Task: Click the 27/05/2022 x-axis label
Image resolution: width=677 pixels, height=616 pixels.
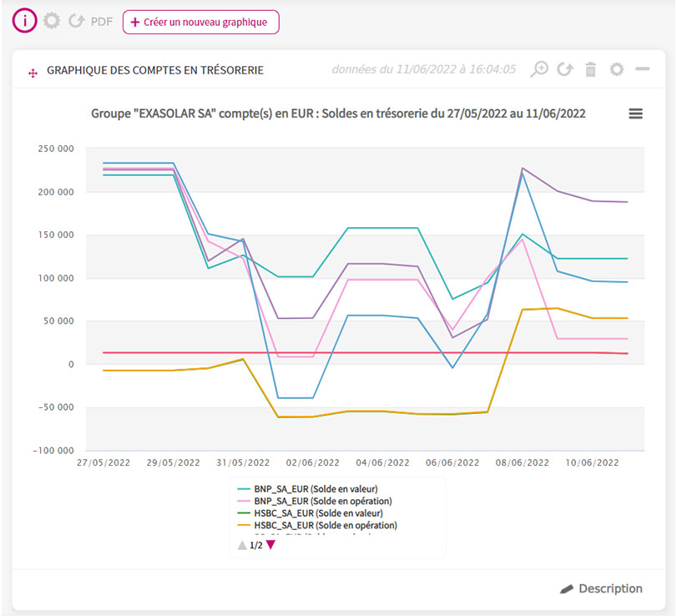Action: point(104,462)
